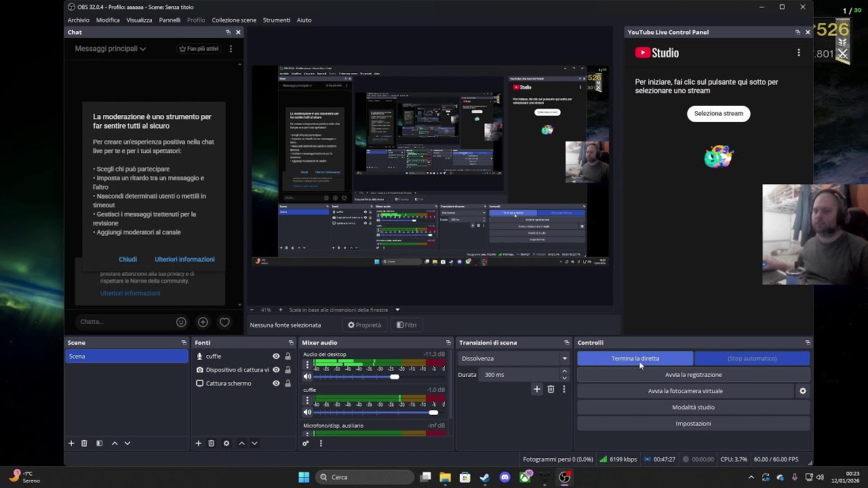Viewport: 868px width, 488px height.
Task: Hide the Cattura schermo source
Action: [x=276, y=384]
